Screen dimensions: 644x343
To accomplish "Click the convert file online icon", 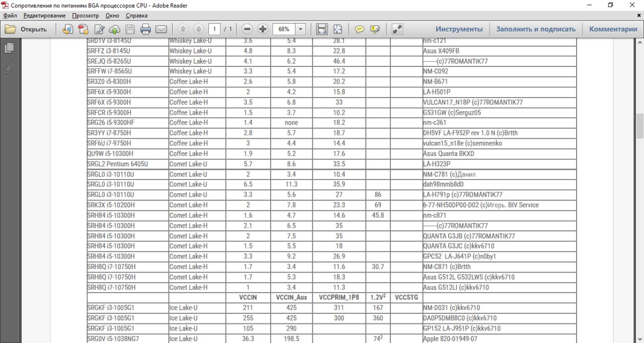I will click(x=68, y=29).
